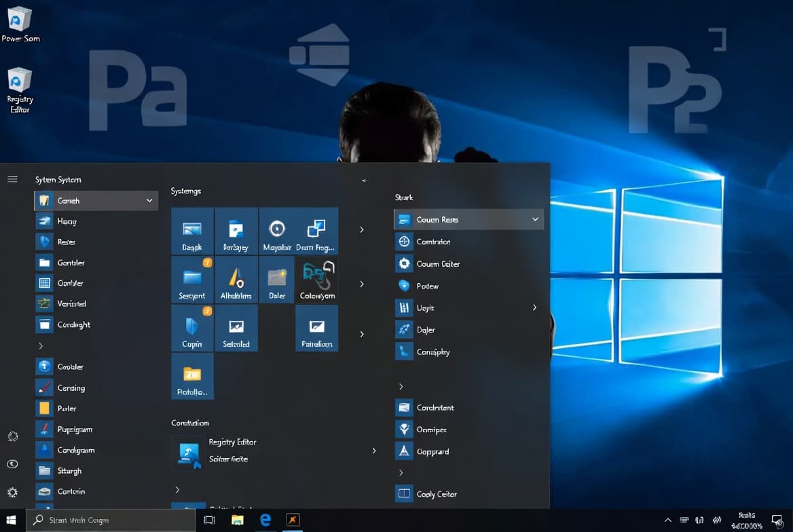Open the Bagsk tile
Screen dimensions: 793x532
(192, 231)
